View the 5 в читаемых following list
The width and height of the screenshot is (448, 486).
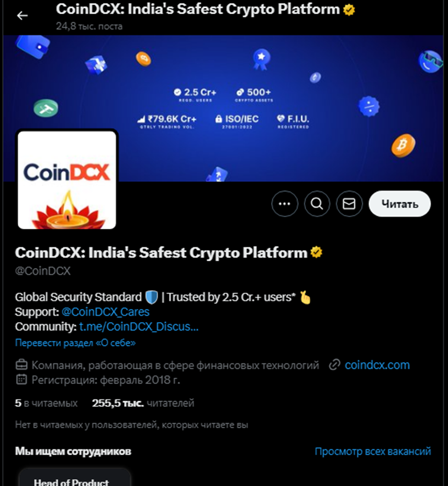[46, 403]
